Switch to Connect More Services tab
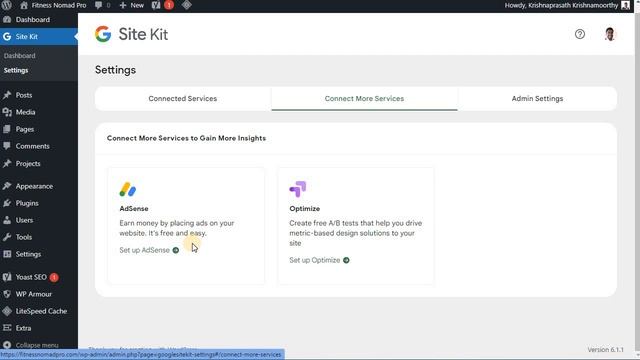640x360 pixels. click(x=364, y=99)
